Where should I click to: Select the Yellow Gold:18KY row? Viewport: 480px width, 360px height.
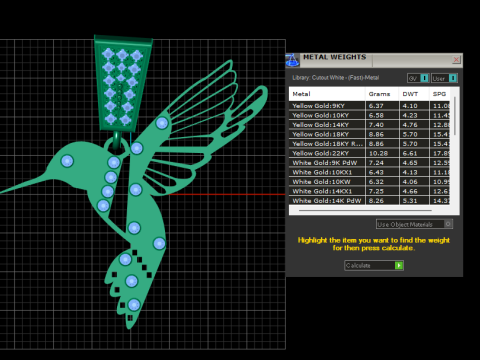[x=369, y=134]
